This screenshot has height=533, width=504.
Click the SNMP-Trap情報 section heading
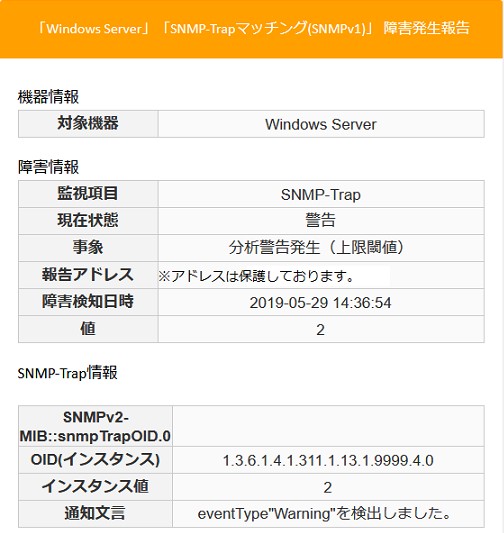[68, 373]
